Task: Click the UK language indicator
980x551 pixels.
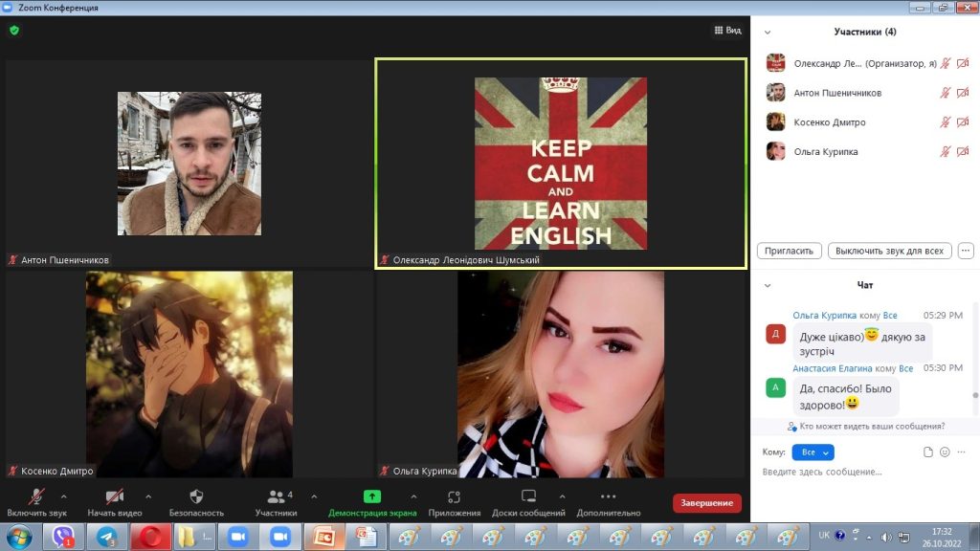Action: coord(824,536)
